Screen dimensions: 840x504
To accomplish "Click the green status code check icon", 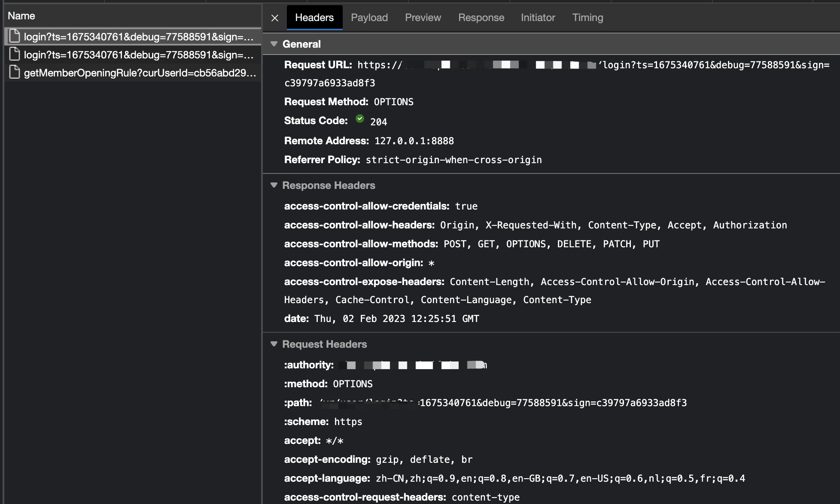I will click(x=360, y=119).
